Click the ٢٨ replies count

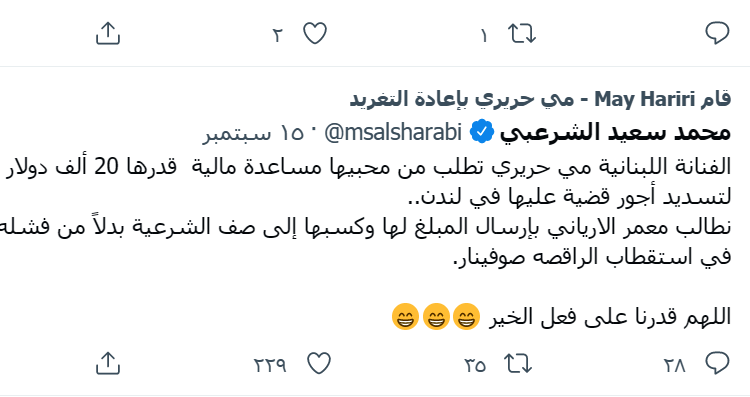pos(675,366)
